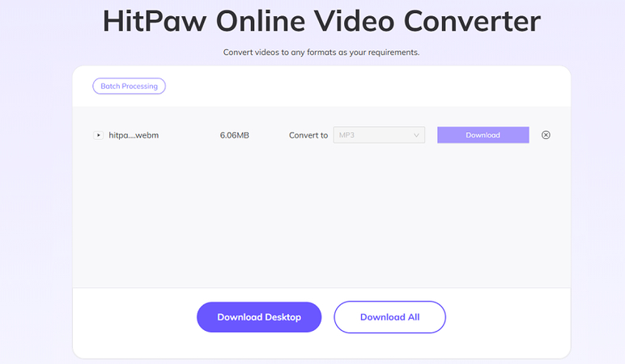Click the Batch Processing button
Viewport: 625px width, 364px height.
click(x=130, y=86)
